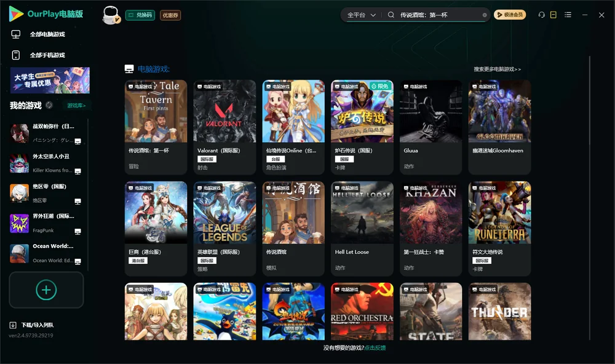Open the Valorant (国际服) game card

224,127
